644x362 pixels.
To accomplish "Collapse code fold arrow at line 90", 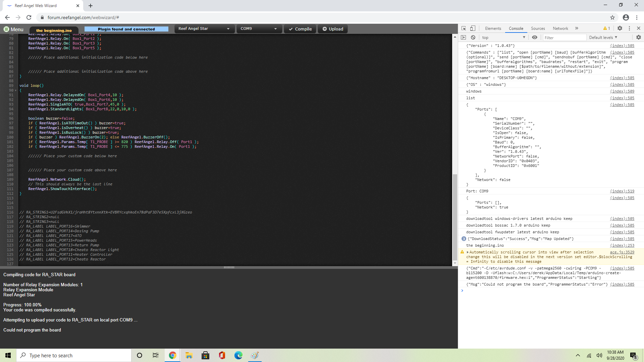I will 16,90.
